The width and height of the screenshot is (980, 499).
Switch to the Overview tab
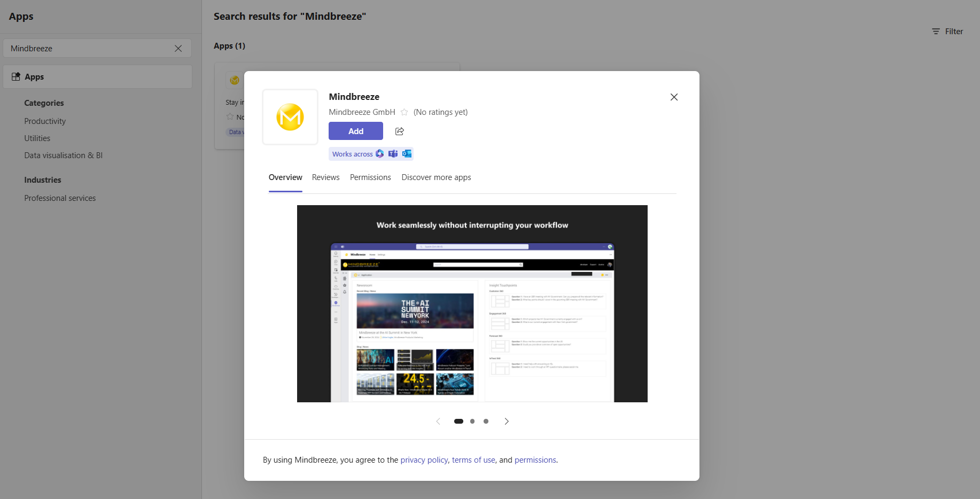[285, 177]
